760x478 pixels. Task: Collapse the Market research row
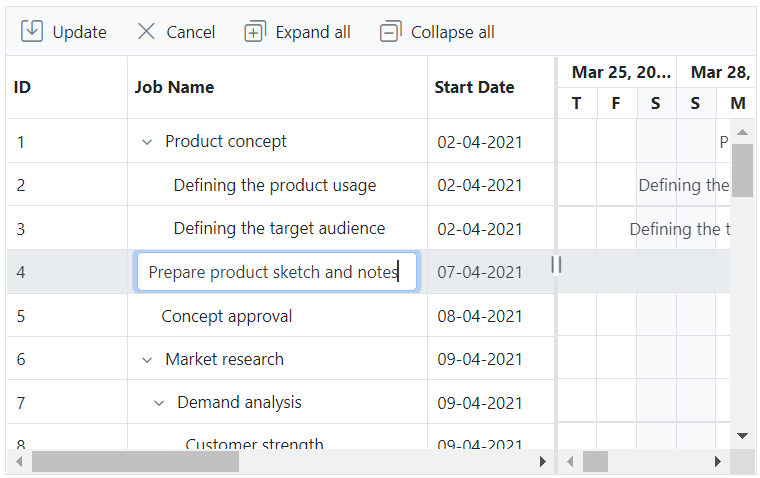(x=147, y=360)
